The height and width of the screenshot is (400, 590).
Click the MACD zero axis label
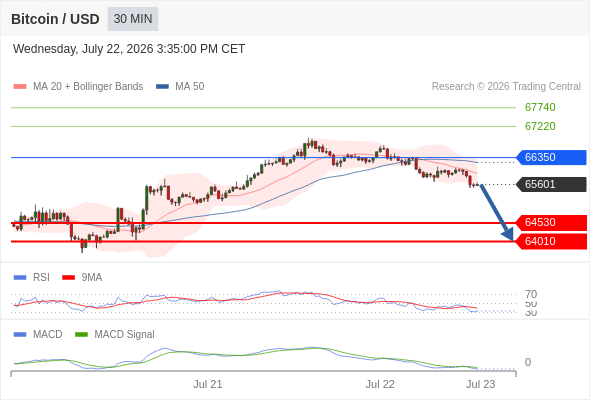528,362
